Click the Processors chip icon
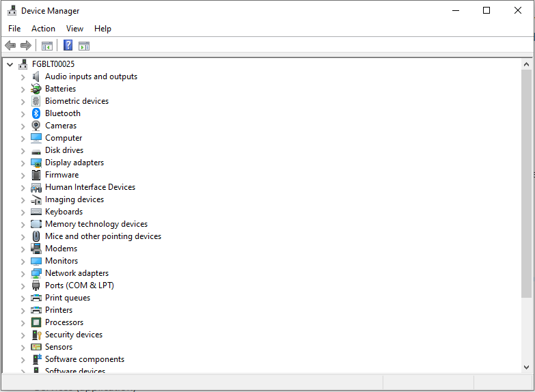 (36, 322)
